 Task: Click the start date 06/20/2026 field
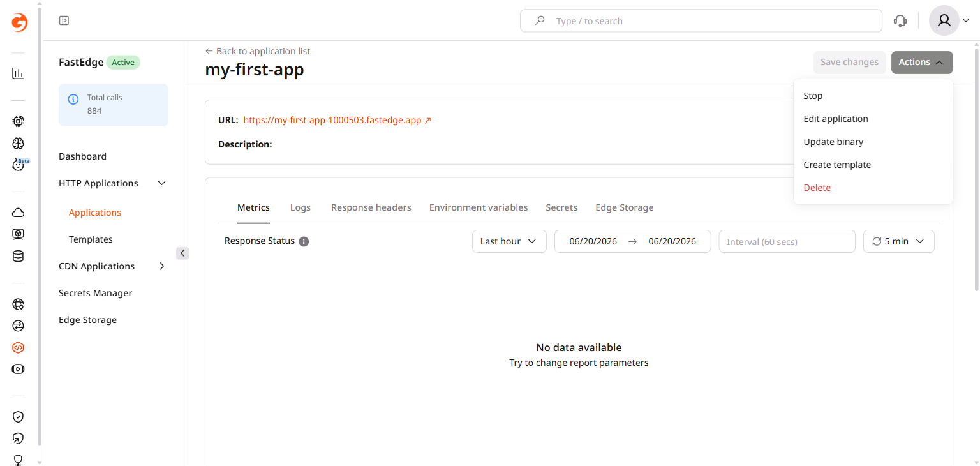[593, 241]
